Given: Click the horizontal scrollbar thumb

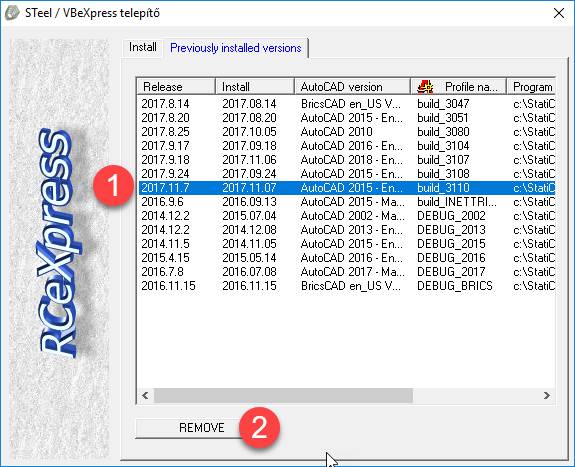Looking at the screenshot, I should pyautogui.click(x=283, y=395).
